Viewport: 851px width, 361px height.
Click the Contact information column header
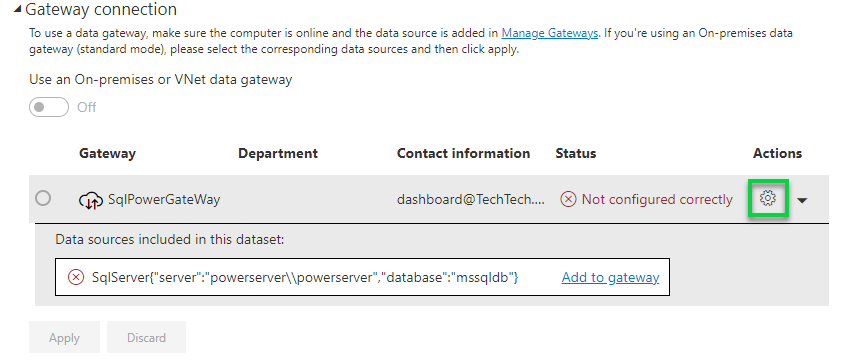point(463,154)
